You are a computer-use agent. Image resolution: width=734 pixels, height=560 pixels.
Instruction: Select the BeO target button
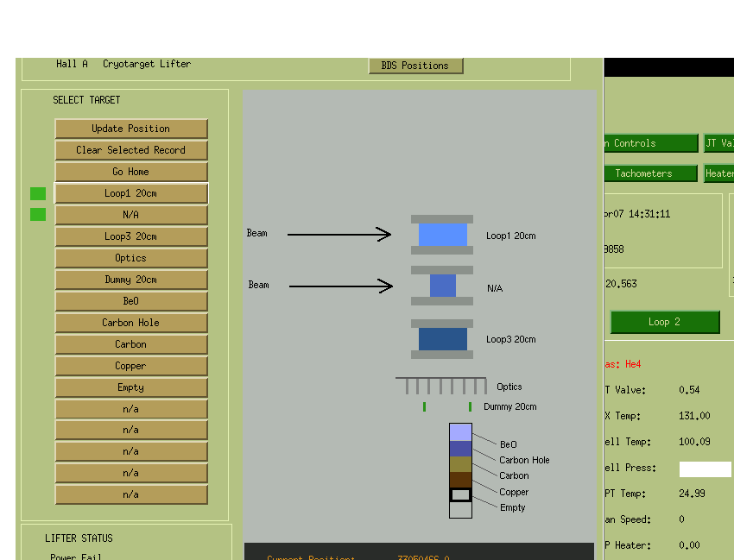pyautogui.click(x=131, y=301)
